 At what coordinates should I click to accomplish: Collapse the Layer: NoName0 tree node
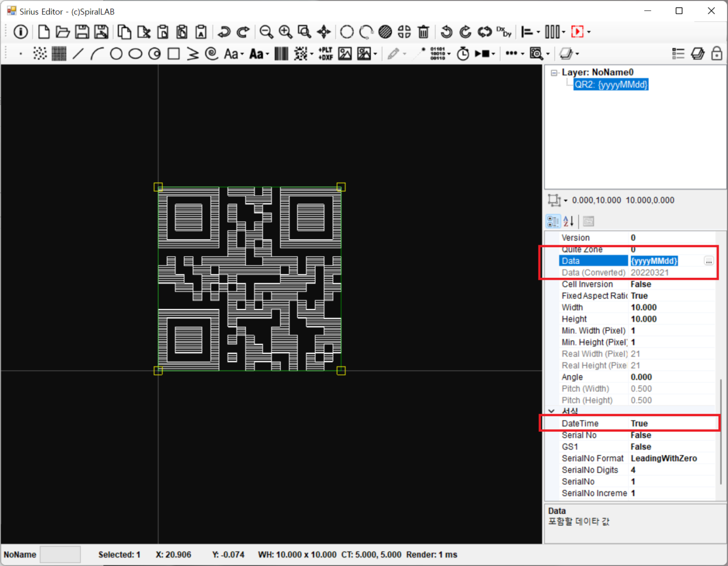coord(554,73)
